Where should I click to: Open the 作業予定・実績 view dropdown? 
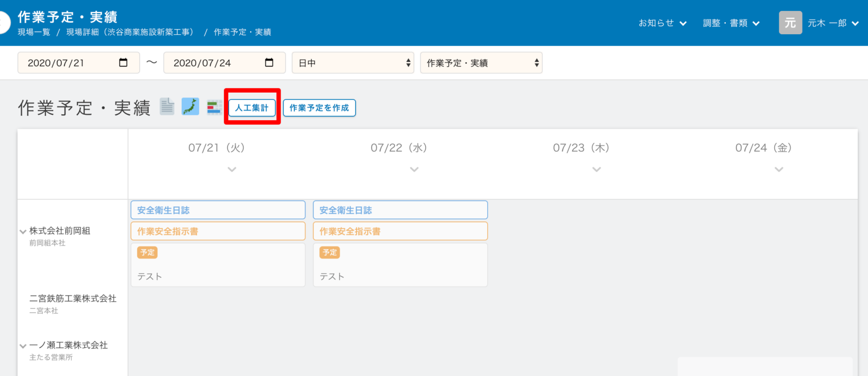[x=481, y=63]
